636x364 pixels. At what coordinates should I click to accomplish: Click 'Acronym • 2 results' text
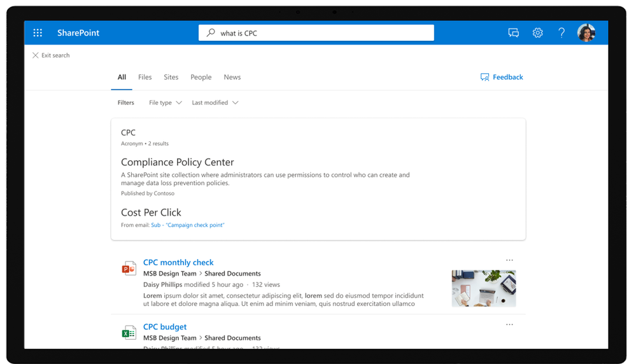pyautogui.click(x=145, y=143)
